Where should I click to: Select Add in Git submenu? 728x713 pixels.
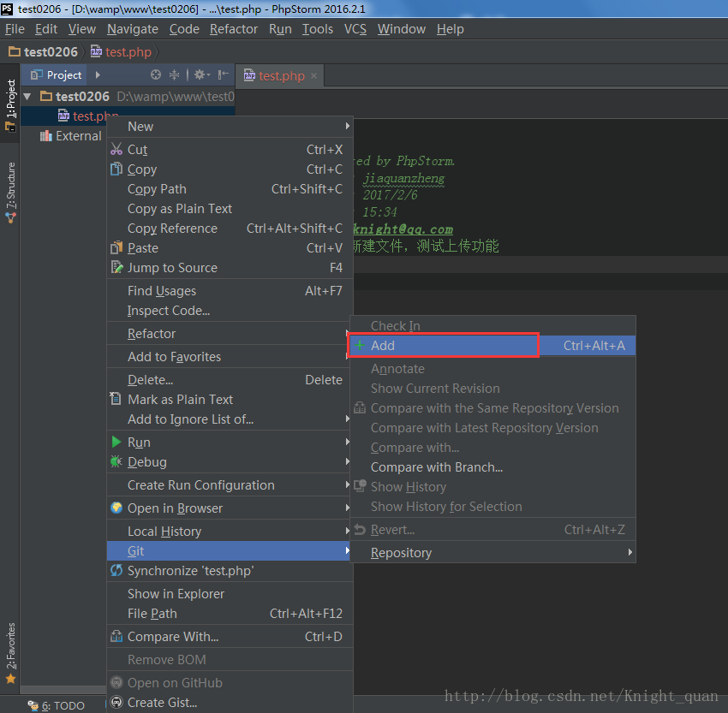[x=492, y=345]
